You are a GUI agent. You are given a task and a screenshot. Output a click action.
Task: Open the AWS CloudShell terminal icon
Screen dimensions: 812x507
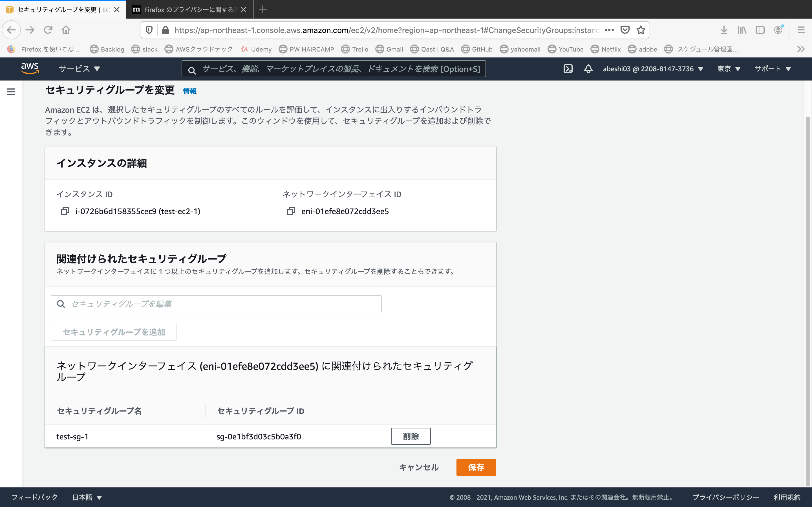pyautogui.click(x=568, y=69)
